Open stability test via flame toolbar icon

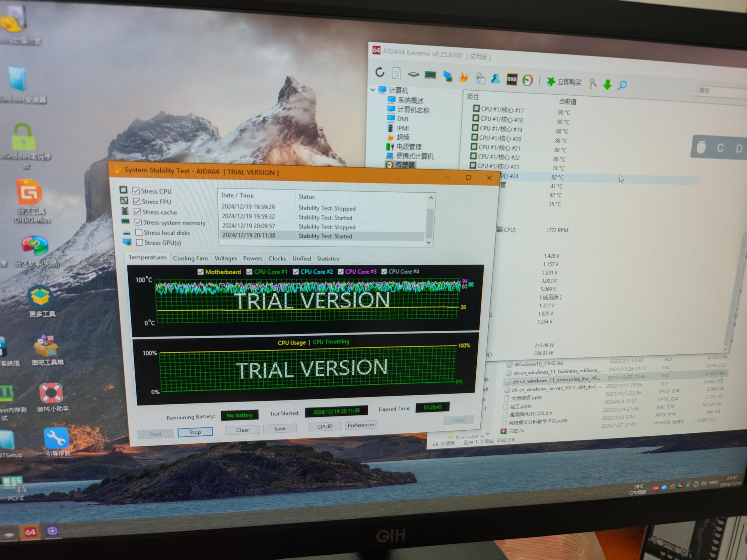464,77
